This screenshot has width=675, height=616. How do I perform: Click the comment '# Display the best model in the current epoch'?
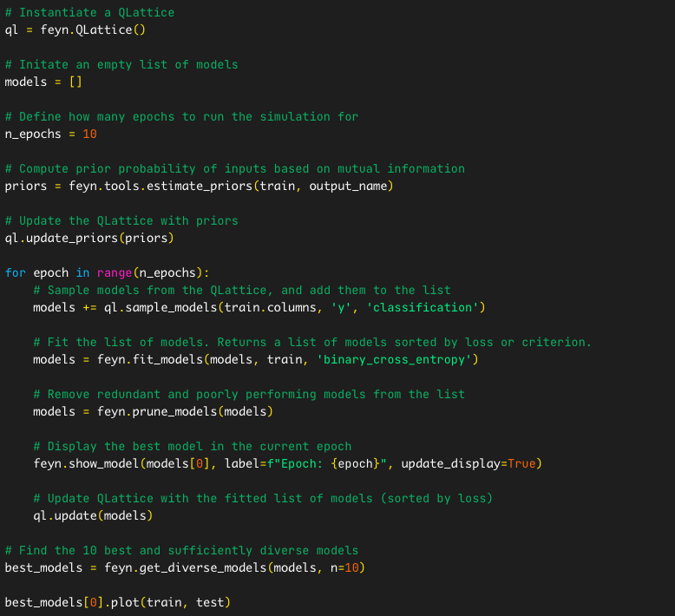coord(193,447)
